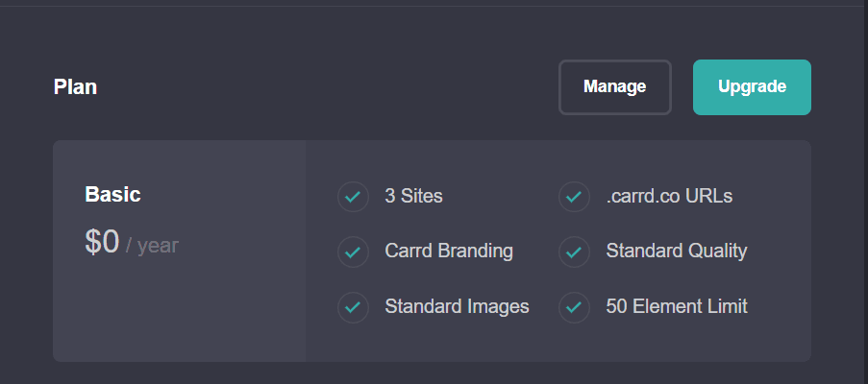
Task: Click the checkmark icon beside .carrd.co URLs
Action: [x=574, y=197]
